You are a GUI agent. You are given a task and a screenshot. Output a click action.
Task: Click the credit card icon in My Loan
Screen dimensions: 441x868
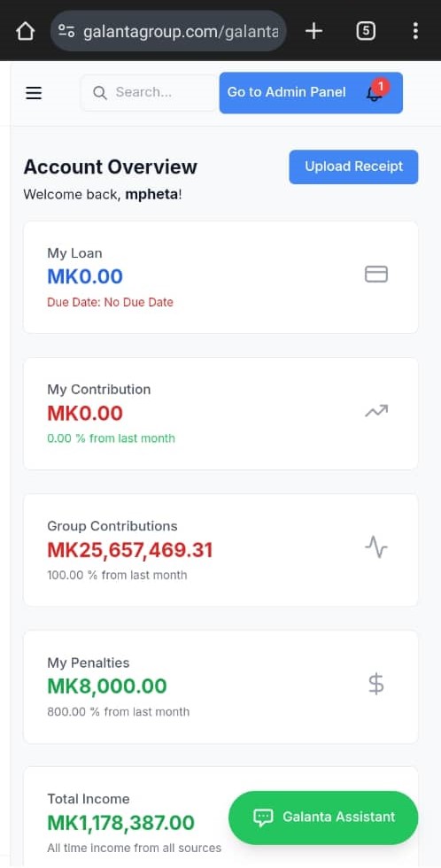coord(376,274)
